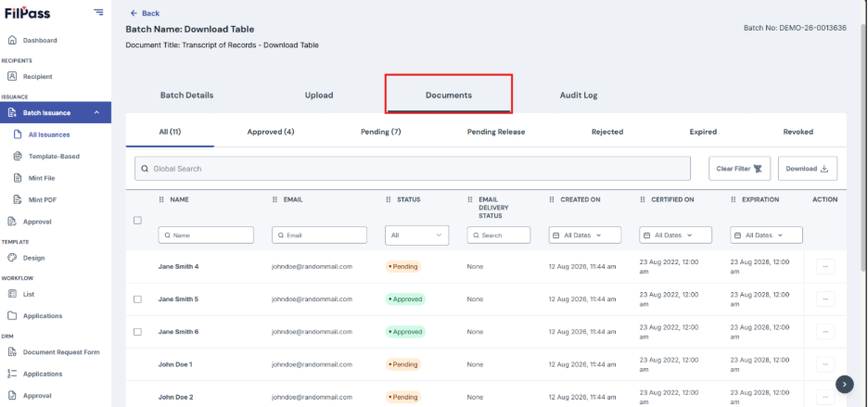Click the drag handle beside NAME column
The image size is (868, 407).
tap(161, 199)
